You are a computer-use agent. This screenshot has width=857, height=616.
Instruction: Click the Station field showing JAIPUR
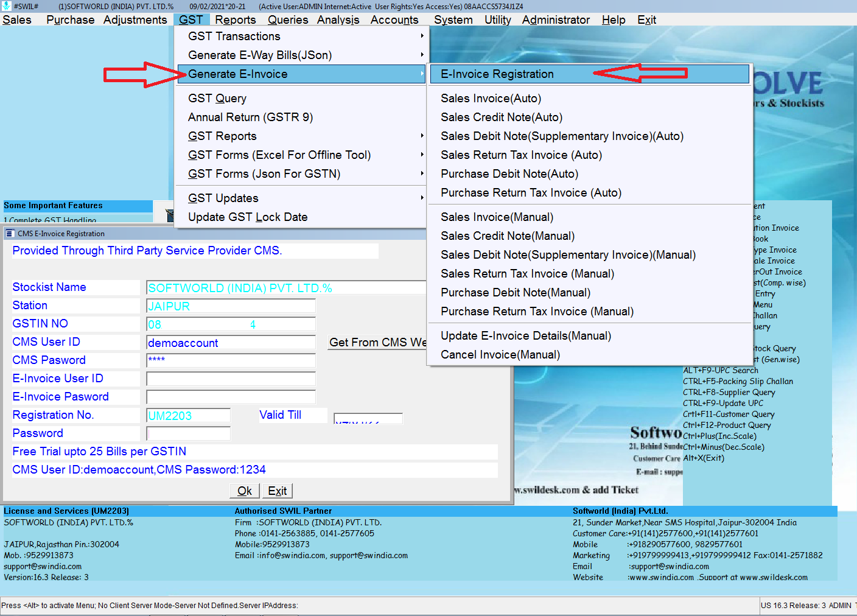[x=231, y=306]
